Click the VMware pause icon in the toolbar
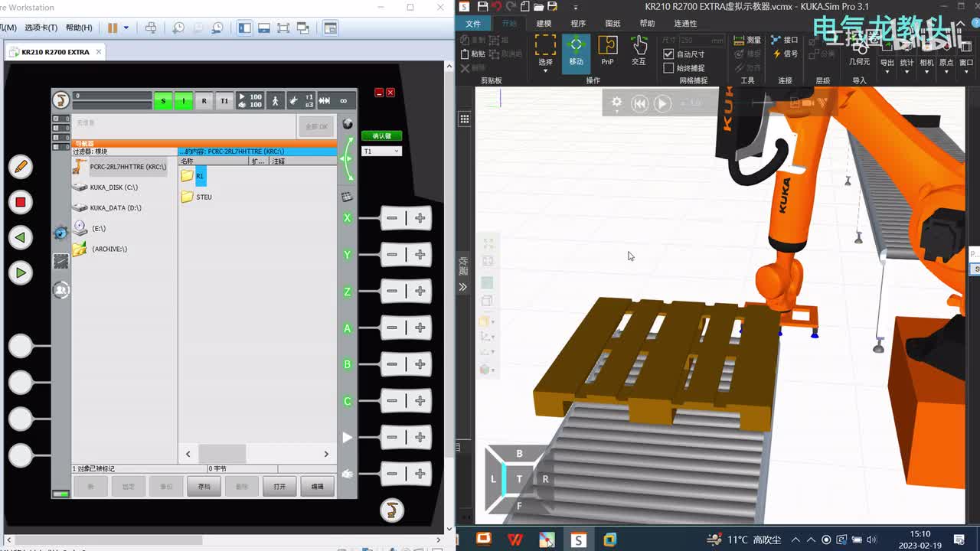The width and height of the screenshot is (980, 551). point(113,28)
